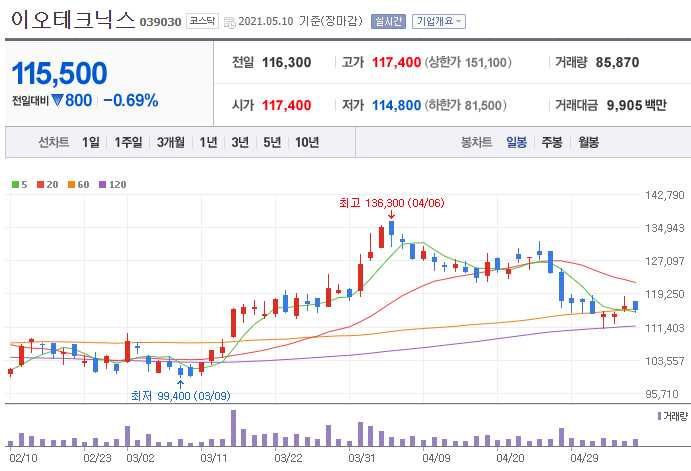Click the 저가 value 114,800
Image resolution: width=691 pixels, height=471 pixels.
(396, 105)
